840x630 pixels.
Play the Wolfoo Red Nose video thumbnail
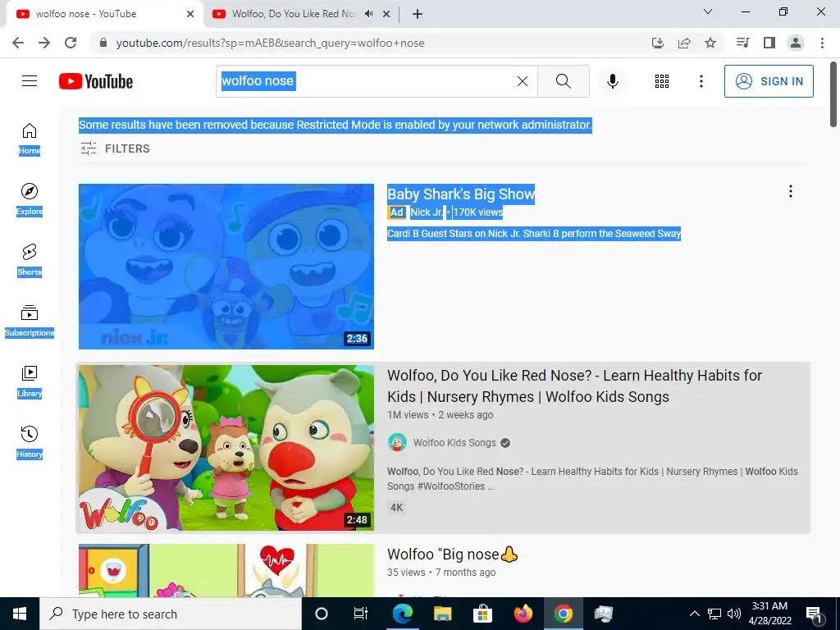[226, 448]
